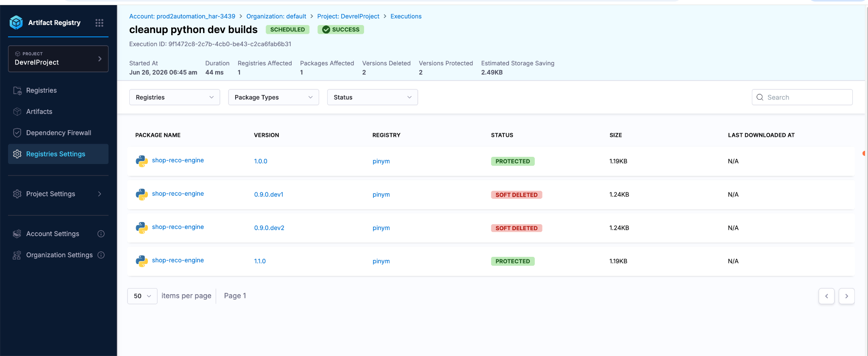
Task: Click the magnifier icon in Search box
Action: click(x=760, y=97)
